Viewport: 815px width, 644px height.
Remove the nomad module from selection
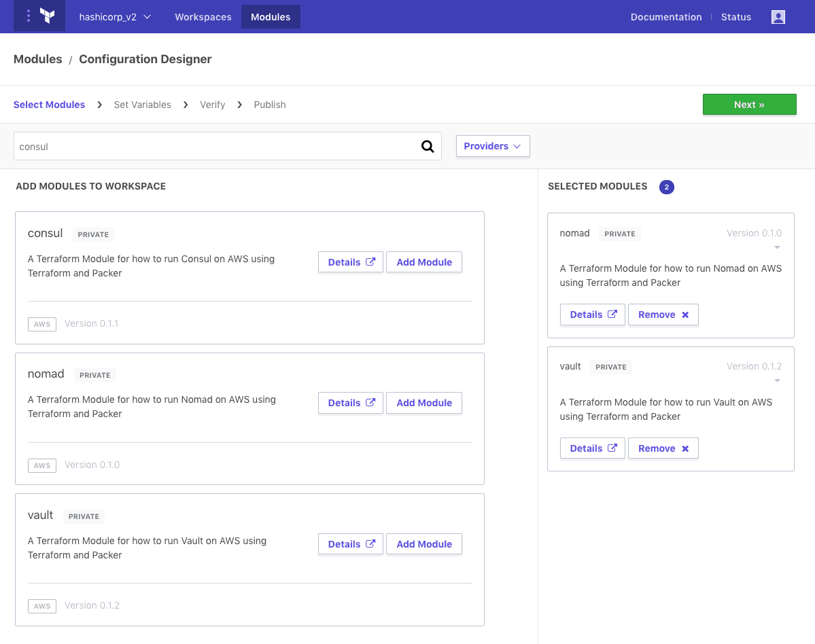[663, 315]
